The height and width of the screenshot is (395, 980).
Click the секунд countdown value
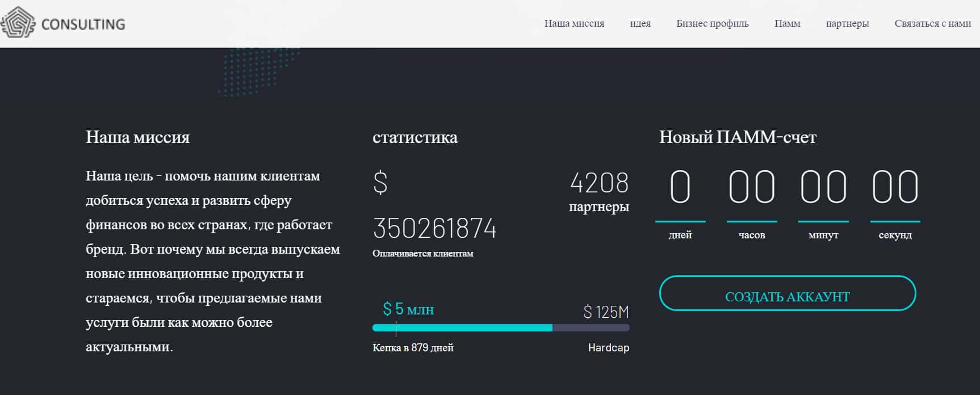(x=895, y=187)
